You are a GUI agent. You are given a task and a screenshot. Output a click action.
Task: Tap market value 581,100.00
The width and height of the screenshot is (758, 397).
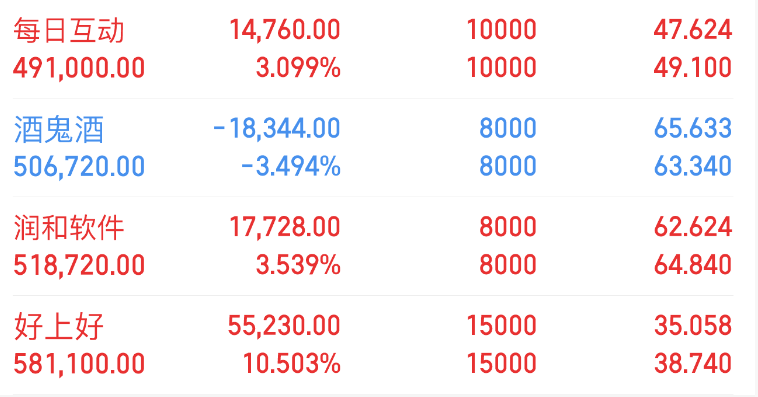tap(79, 364)
